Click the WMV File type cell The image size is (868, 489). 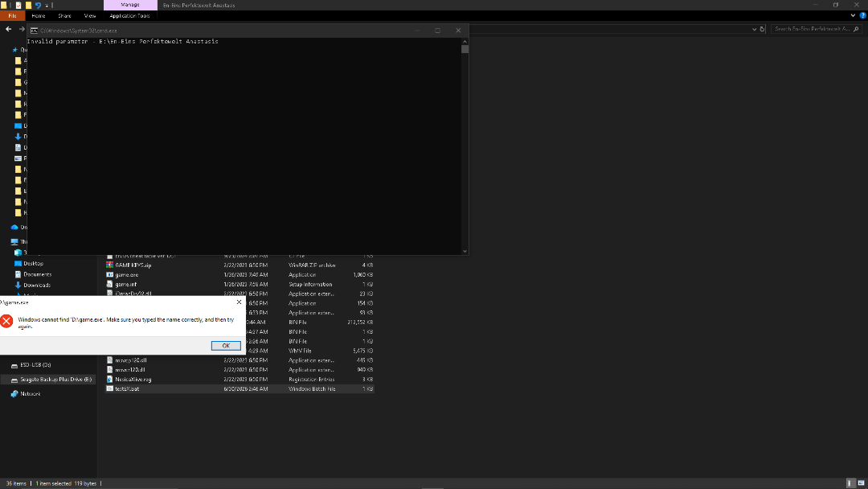(300, 351)
